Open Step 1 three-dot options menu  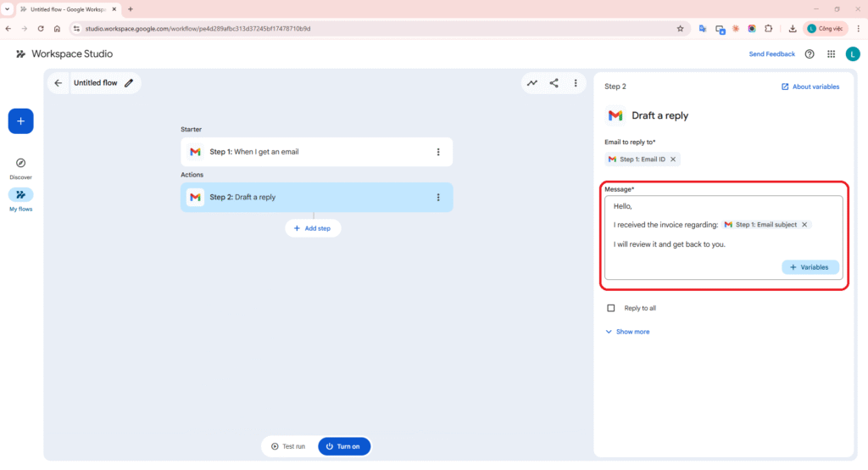438,152
